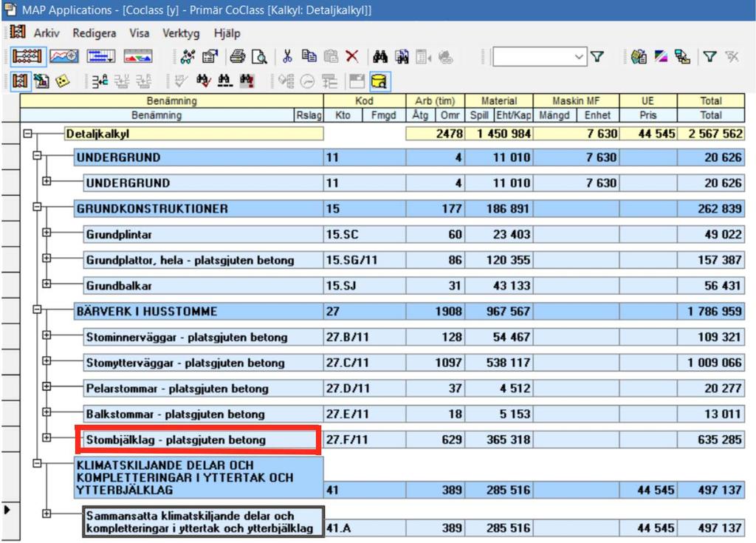Select the Balkstommar - platsgjuten betong row
756x543 pixels.
(x=203, y=414)
